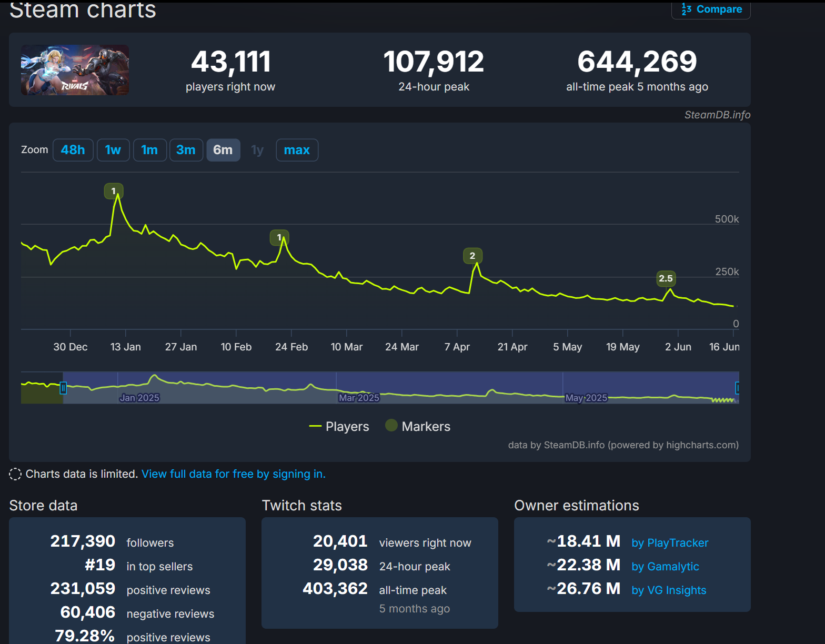This screenshot has width=825, height=644.
Task: Click the marker labeled 2.5 near June
Action: [666, 278]
